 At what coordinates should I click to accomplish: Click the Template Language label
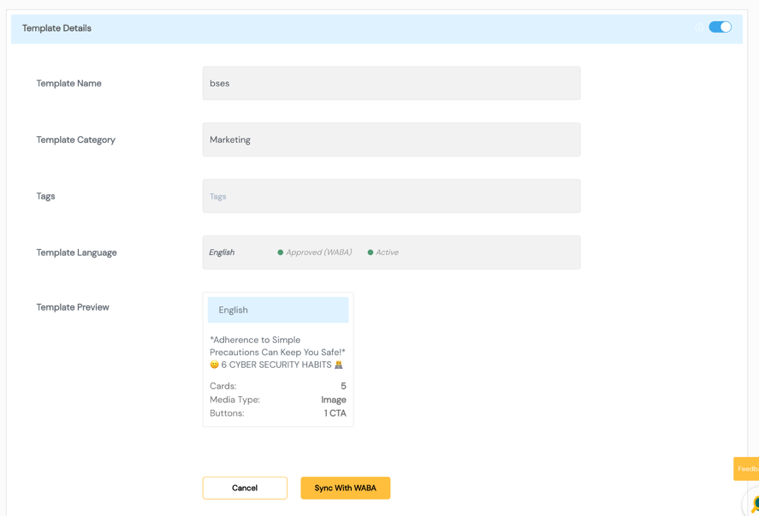[76, 253]
